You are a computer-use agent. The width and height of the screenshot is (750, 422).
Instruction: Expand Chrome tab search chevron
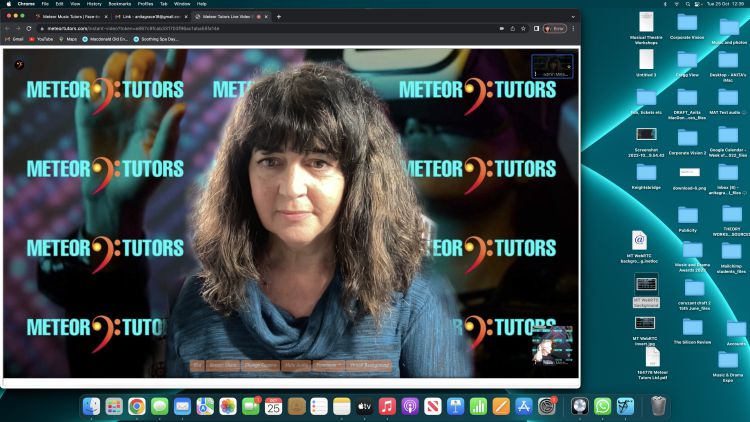pos(573,17)
